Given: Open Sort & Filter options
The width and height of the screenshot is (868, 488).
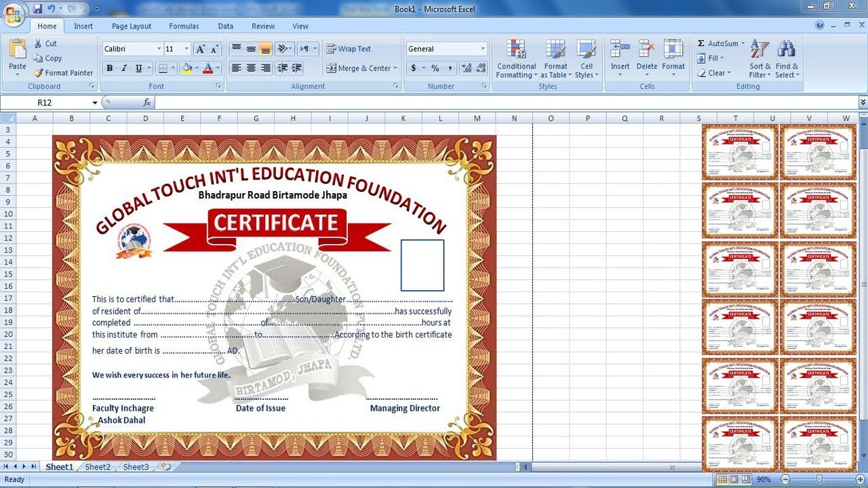Looking at the screenshot, I should pos(760,59).
